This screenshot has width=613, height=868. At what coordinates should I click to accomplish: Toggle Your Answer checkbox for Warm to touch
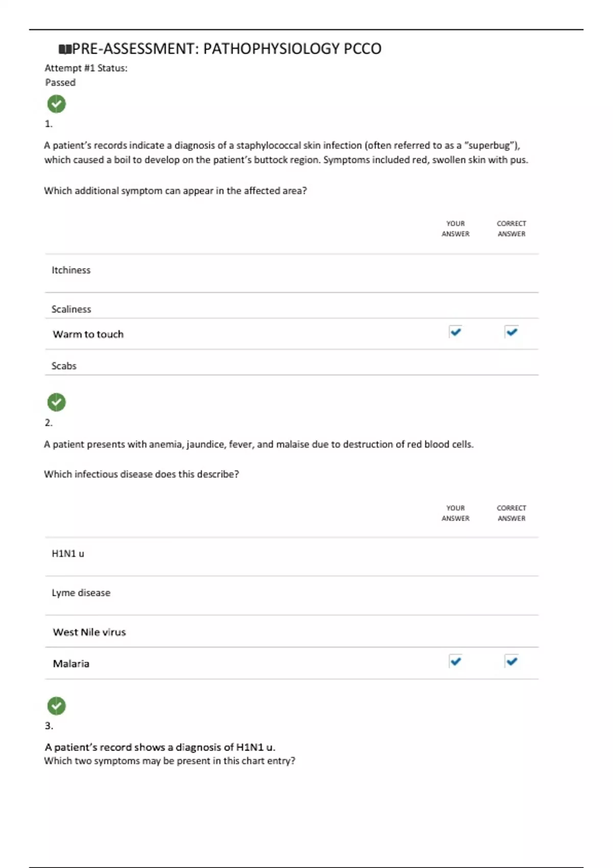pos(456,332)
